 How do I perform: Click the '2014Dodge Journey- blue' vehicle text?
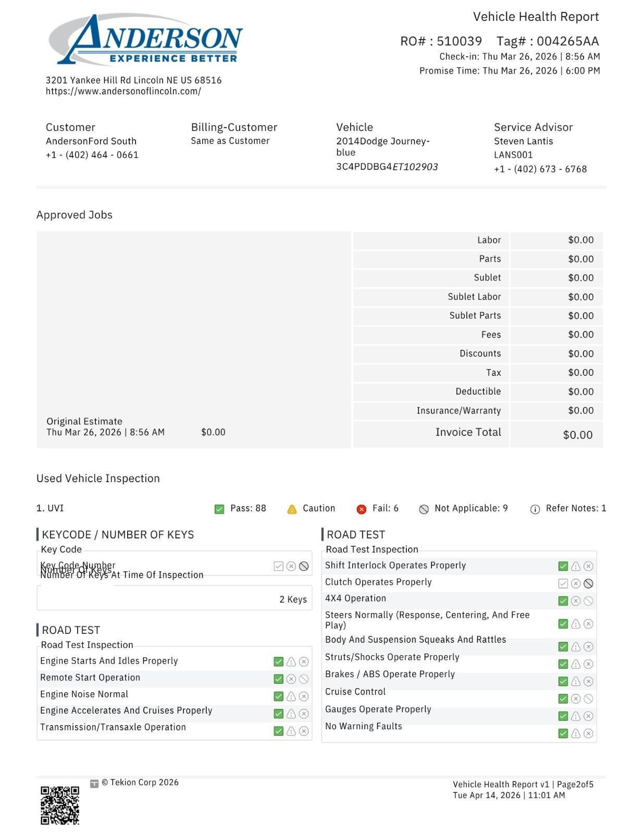[383, 146]
